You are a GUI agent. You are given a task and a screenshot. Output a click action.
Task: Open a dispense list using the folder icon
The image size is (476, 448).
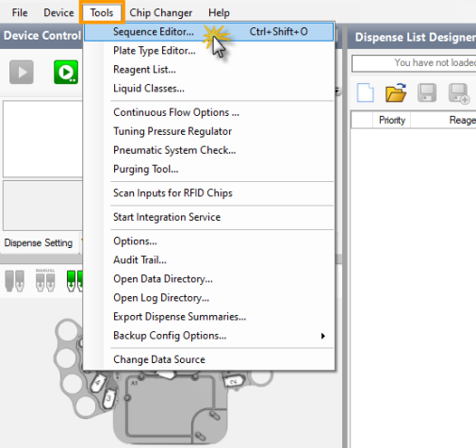(396, 92)
